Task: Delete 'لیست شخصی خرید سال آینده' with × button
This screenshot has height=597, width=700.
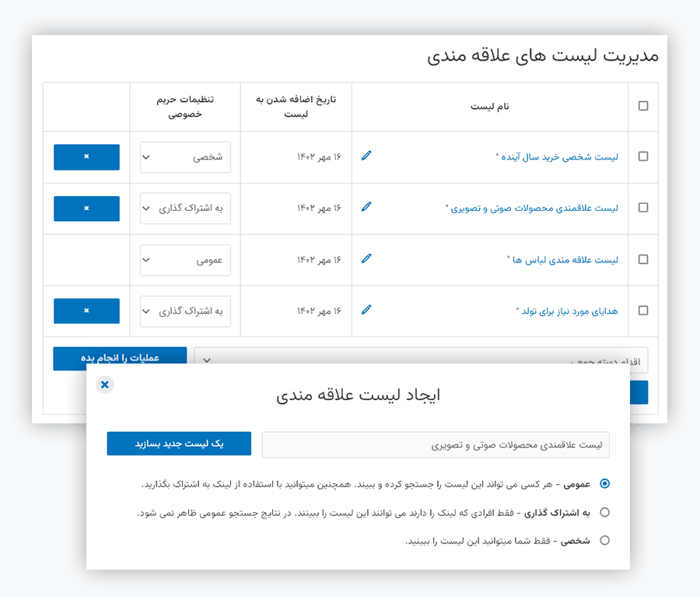Action: coord(86,157)
